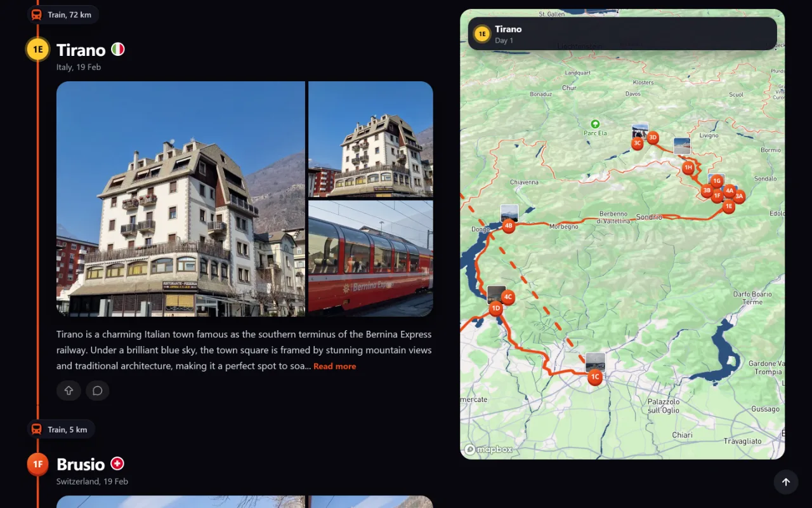Open the Brusio stop title
Viewport: 812px width, 508px height.
pos(81,464)
